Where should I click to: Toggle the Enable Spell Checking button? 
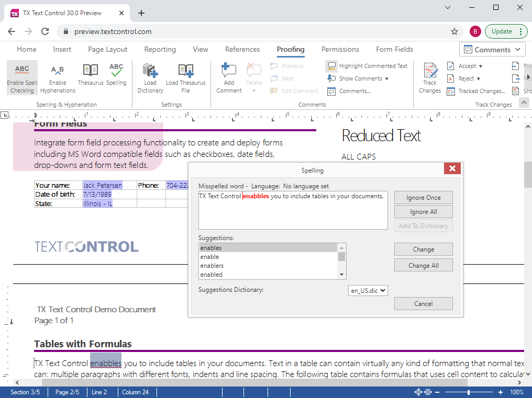coord(22,77)
